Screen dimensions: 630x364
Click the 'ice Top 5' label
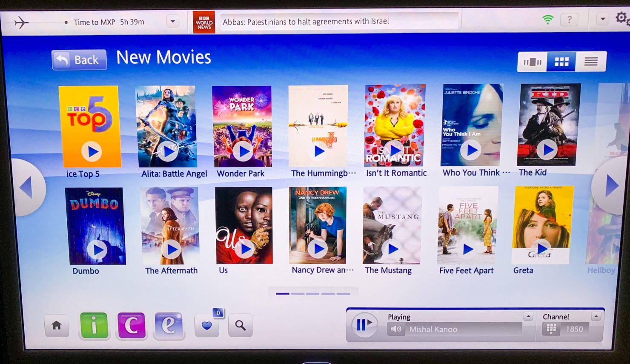point(83,174)
